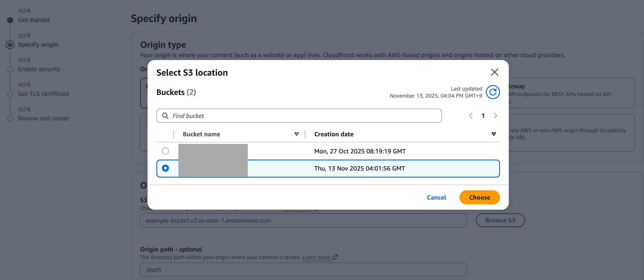Select the bucket created 27 Oct 2025
The width and height of the screenshot is (644, 280).
[x=165, y=151]
